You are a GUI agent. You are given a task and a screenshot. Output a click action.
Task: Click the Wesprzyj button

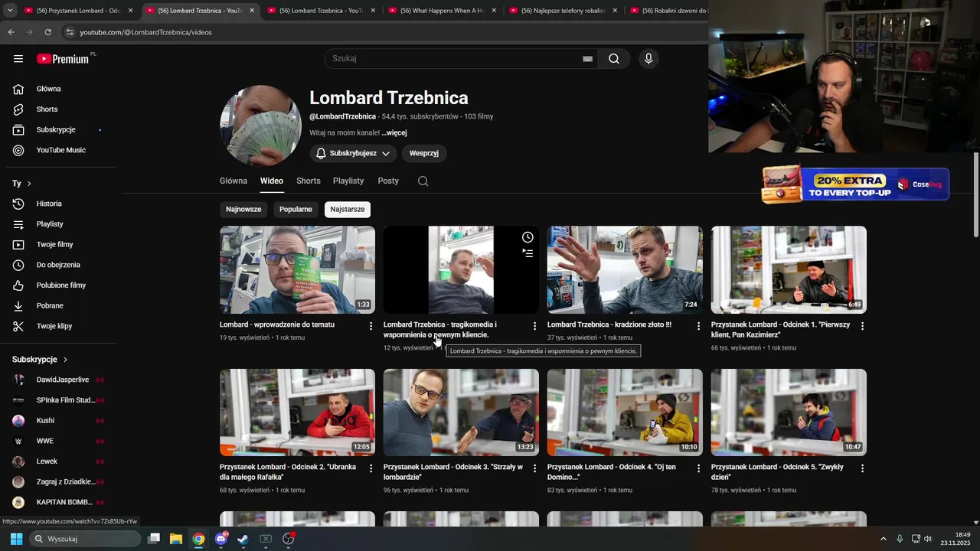pos(423,154)
